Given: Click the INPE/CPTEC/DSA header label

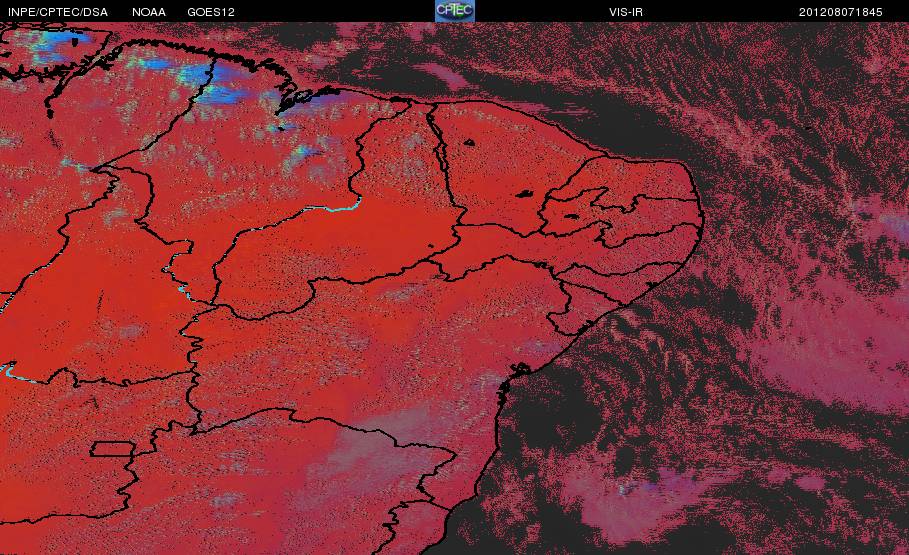Looking at the screenshot, I should (58, 12).
